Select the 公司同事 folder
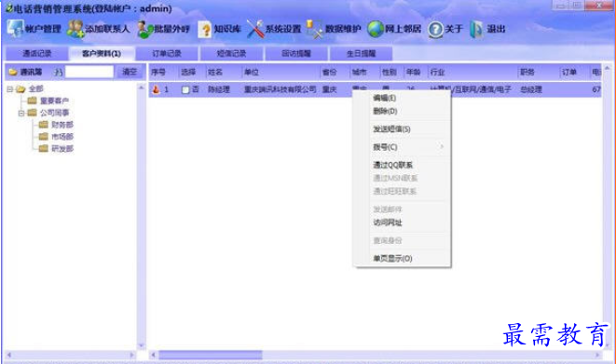 click(54, 113)
